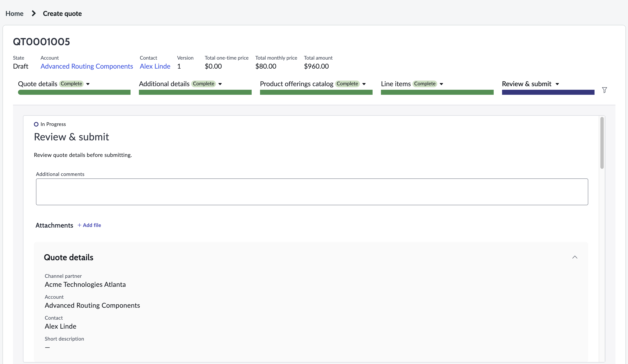Image resolution: width=628 pixels, height=364 pixels.
Task: Switch to Product offerings catalog step
Action: [x=297, y=84]
